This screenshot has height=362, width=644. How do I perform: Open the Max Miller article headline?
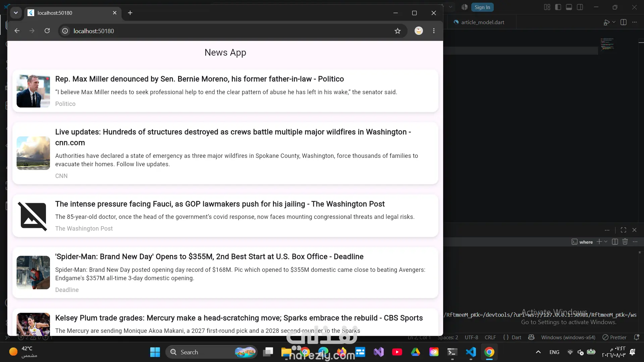point(200,79)
